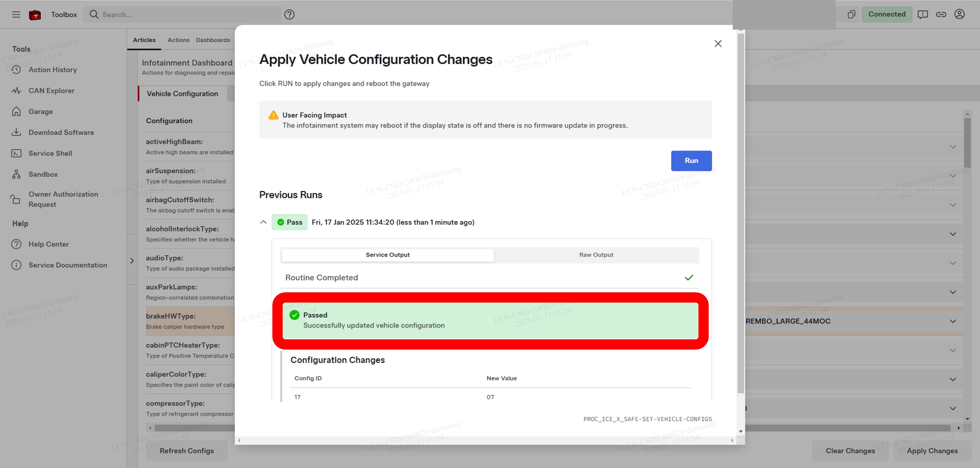Click the Refresh Configs button

click(186, 450)
